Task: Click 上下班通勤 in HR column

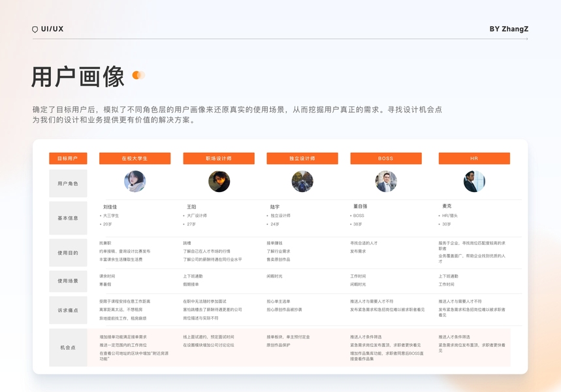Action: [449, 276]
